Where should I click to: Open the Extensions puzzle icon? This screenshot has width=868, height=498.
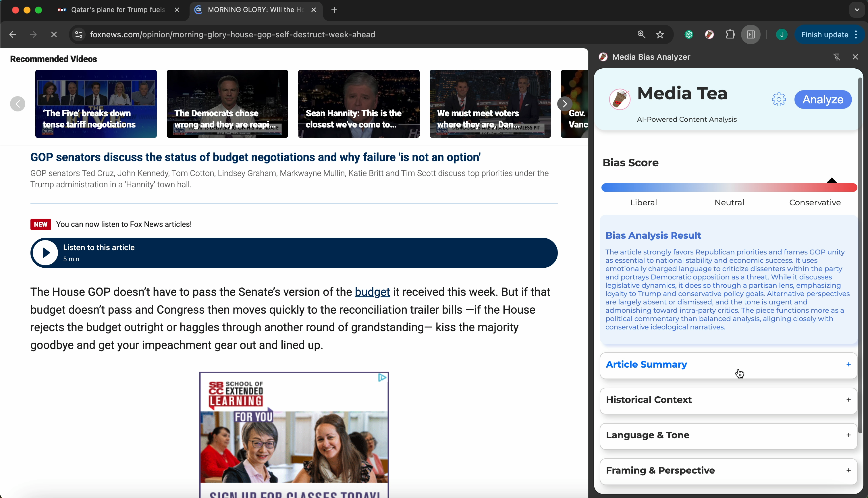click(x=730, y=34)
